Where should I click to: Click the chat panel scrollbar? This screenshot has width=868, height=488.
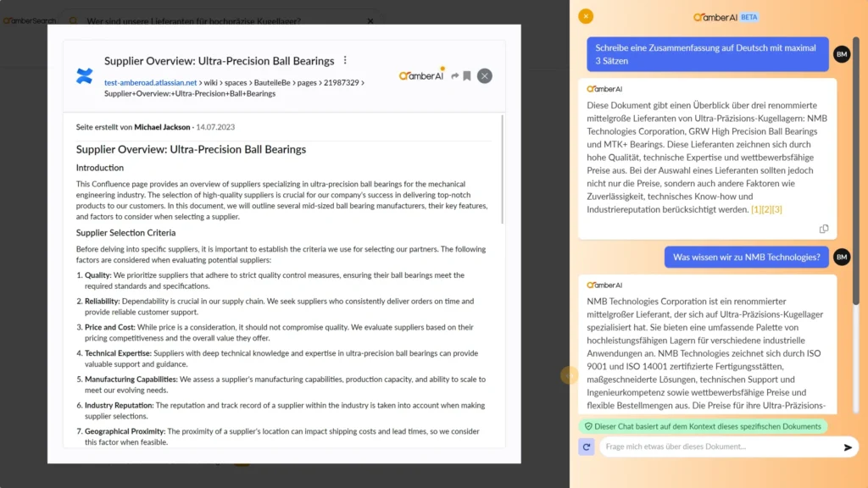(x=855, y=169)
